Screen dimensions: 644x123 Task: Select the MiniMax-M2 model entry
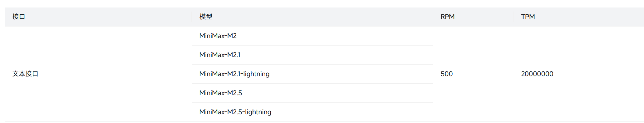pyautogui.click(x=218, y=36)
